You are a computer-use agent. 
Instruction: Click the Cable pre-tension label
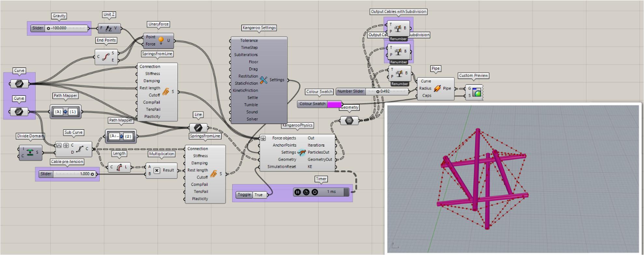click(67, 162)
